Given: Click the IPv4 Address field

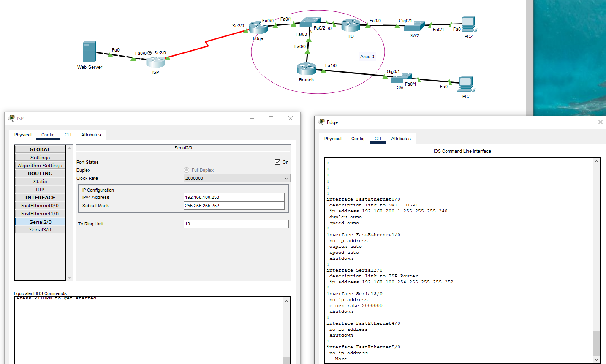Looking at the screenshot, I should pos(234,197).
